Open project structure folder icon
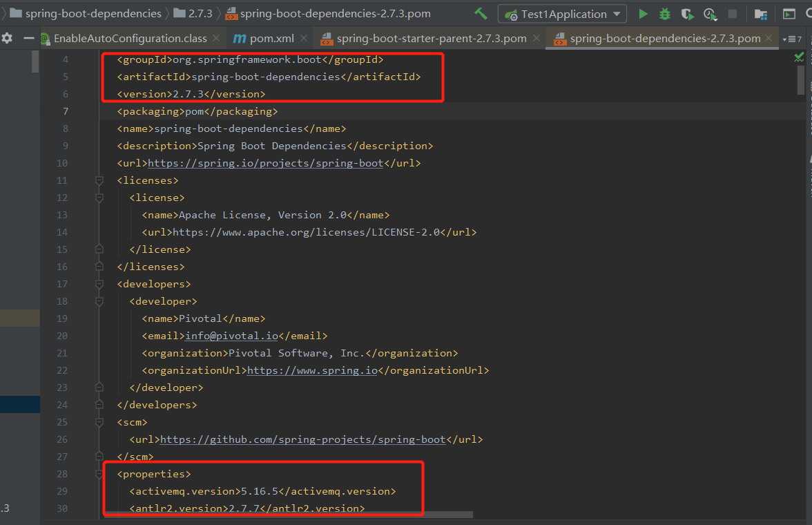812x525 pixels. 761,14
